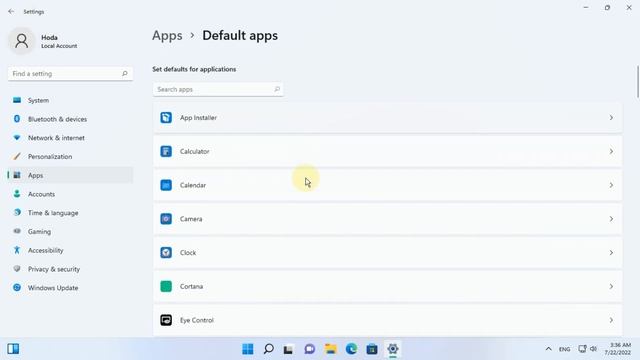Expand the Clock row chevron
This screenshot has width=640, height=360.
(x=611, y=253)
